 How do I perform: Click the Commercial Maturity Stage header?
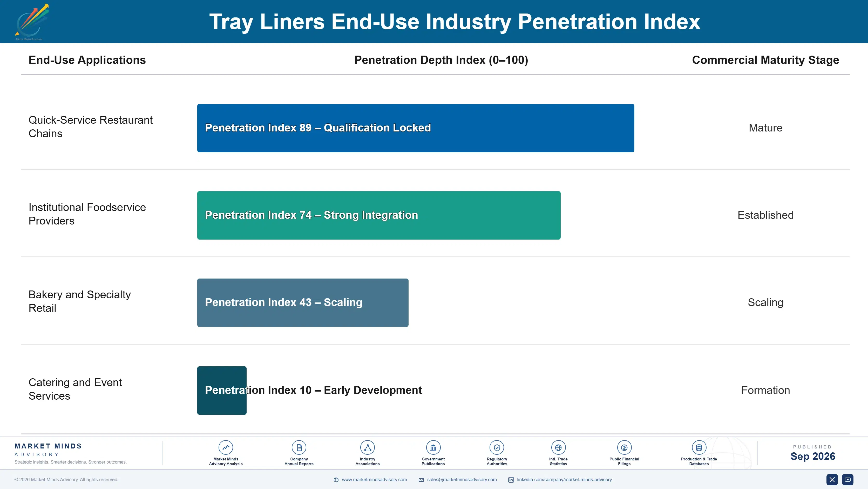click(x=765, y=60)
